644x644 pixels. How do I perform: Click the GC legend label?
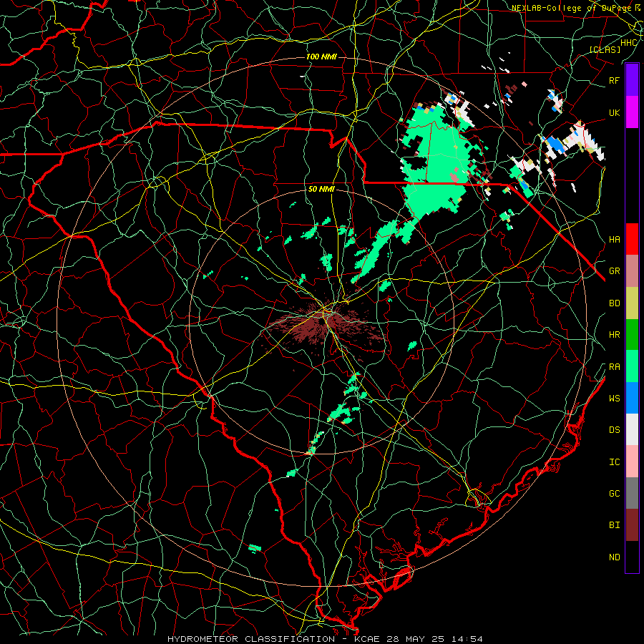coord(615,493)
